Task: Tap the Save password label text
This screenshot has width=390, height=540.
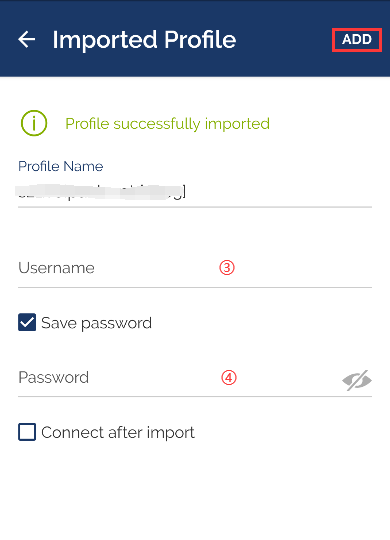Action: point(96,323)
